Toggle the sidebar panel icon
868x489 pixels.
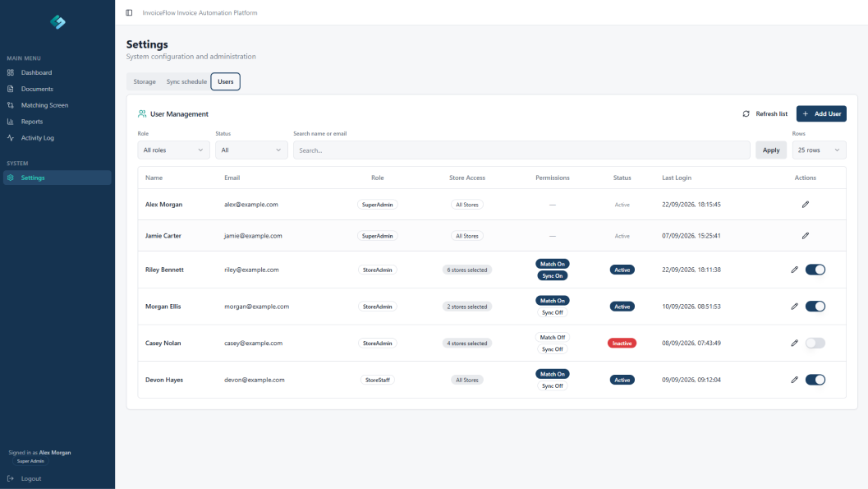click(x=129, y=12)
